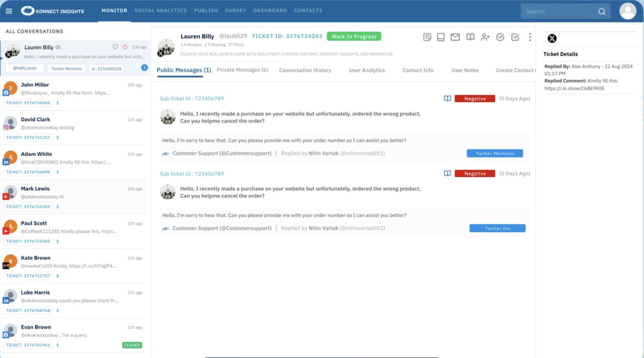
Task: Click the Twitter Dm button on the second message
Action: pyautogui.click(x=497, y=228)
